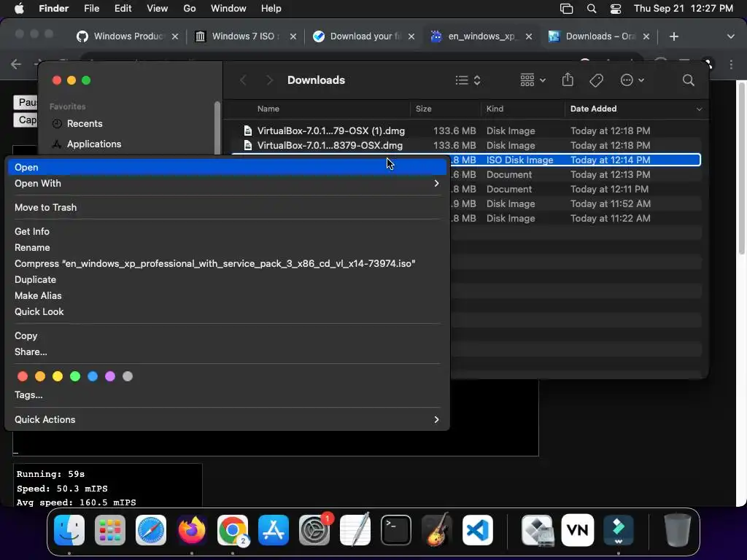Open the Trash in the Dock

[678, 530]
